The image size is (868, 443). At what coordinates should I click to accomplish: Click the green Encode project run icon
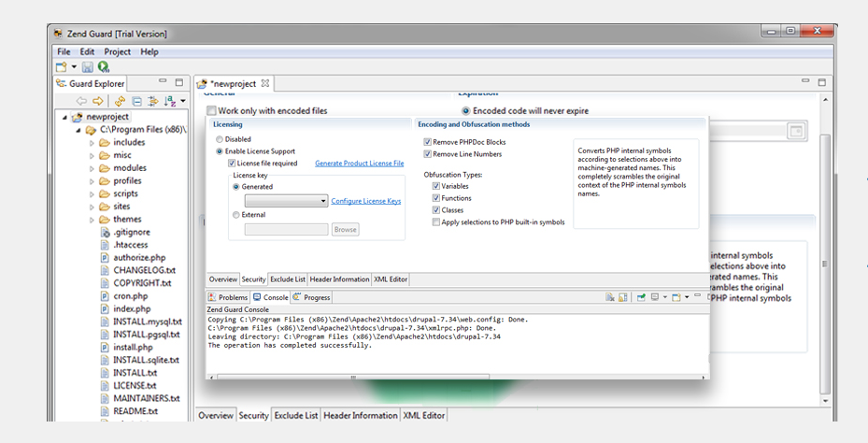pos(103,67)
